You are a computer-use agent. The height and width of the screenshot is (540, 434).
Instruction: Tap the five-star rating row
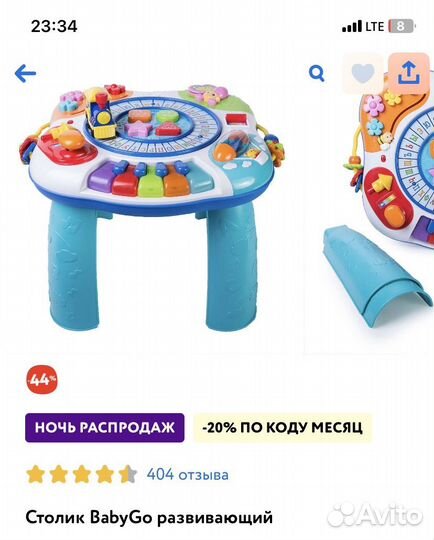pyautogui.click(x=82, y=474)
